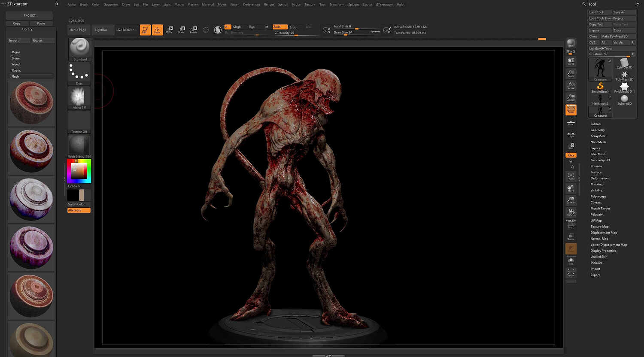Image resolution: width=644 pixels, height=357 pixels.
Task: Click the Make PolyMesh3D button
Action: pos(615,36)
